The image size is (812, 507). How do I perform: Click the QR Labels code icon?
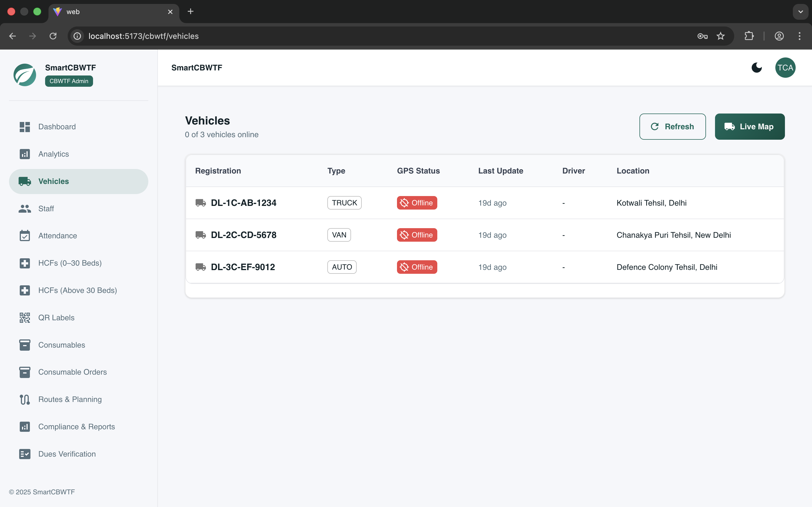tap(25, 317)
